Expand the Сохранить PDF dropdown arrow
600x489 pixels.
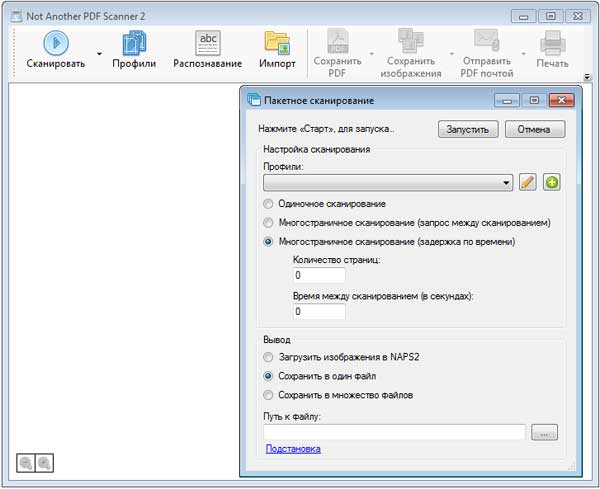tap(372, 54)
